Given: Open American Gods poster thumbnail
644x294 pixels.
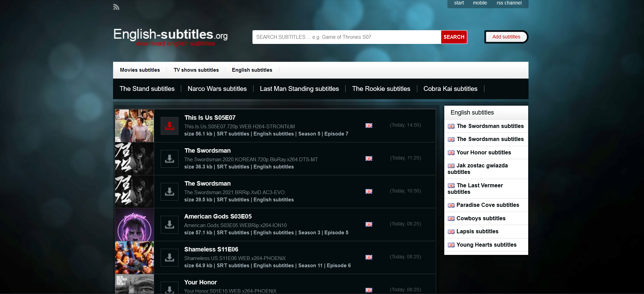Looking at the screenshot, I should pyautogui.click(x=134, y=225).
